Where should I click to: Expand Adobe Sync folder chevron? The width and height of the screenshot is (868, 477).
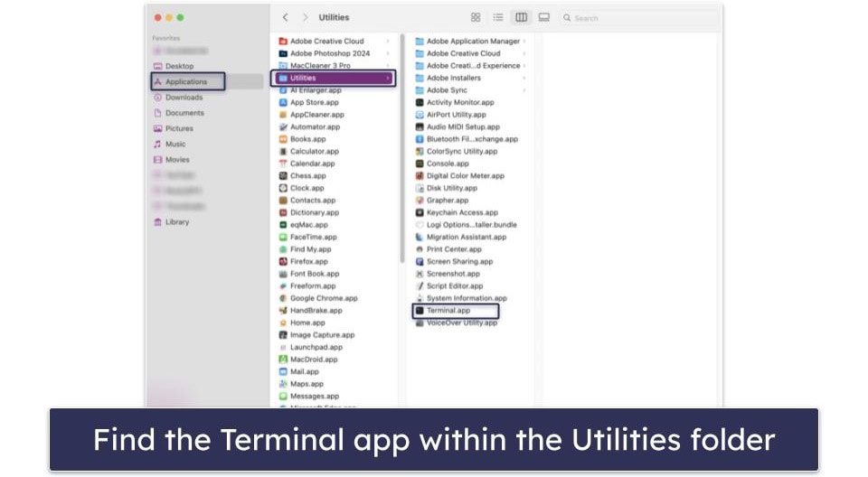[x=524, y=90]
